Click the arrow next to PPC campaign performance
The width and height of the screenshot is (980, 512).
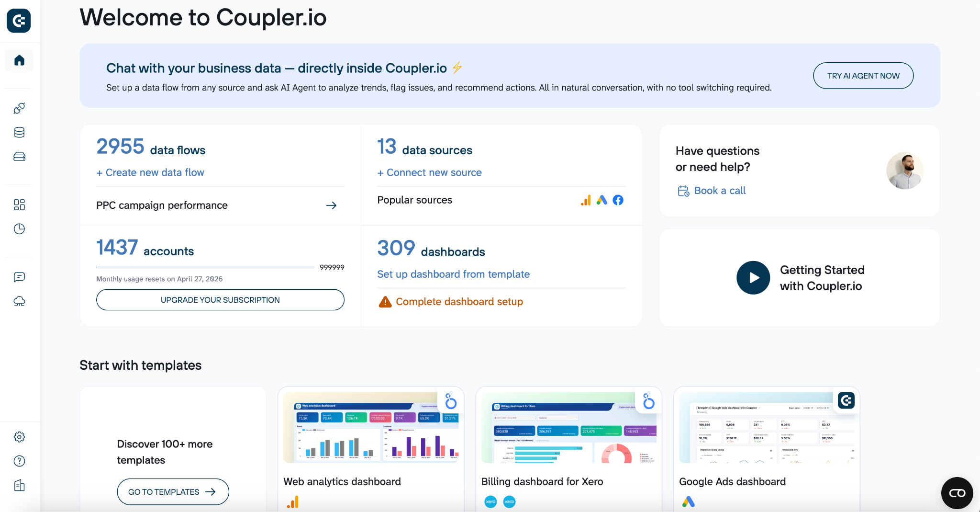click(331, 205)
